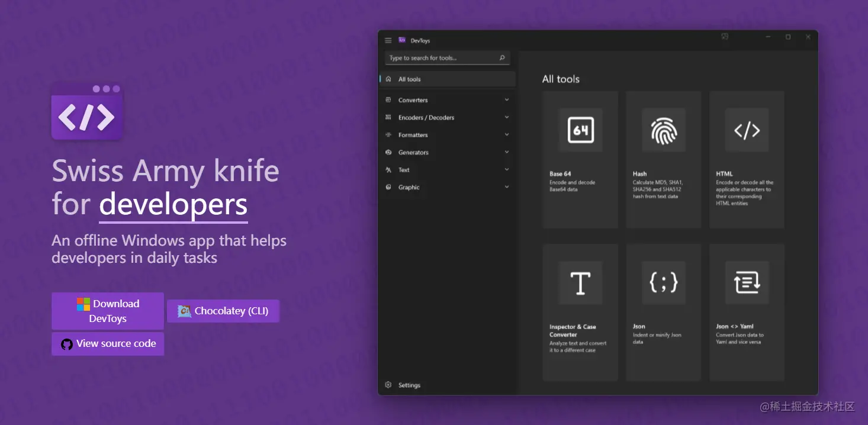Click the All tools home icon
Screen dimensions: 868x425
(388, 79)
